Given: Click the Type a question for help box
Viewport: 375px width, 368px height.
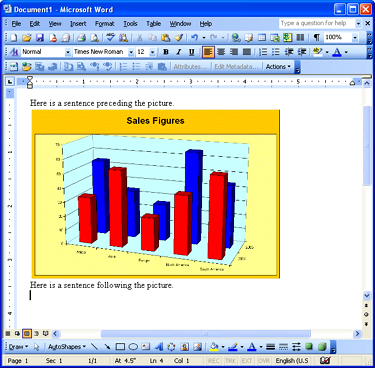Looking at the screenshot, I should (317, 23).
